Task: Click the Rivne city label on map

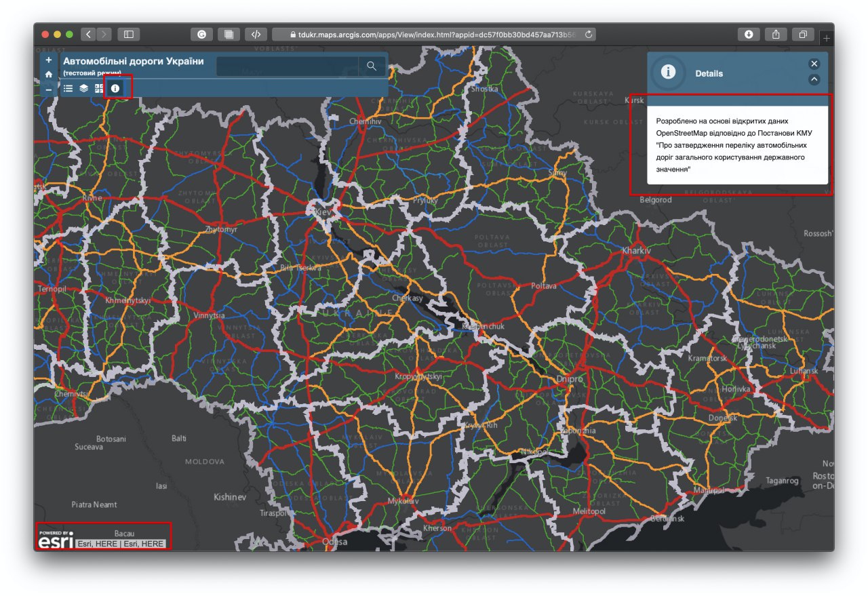Action: [x=92, y=198]
